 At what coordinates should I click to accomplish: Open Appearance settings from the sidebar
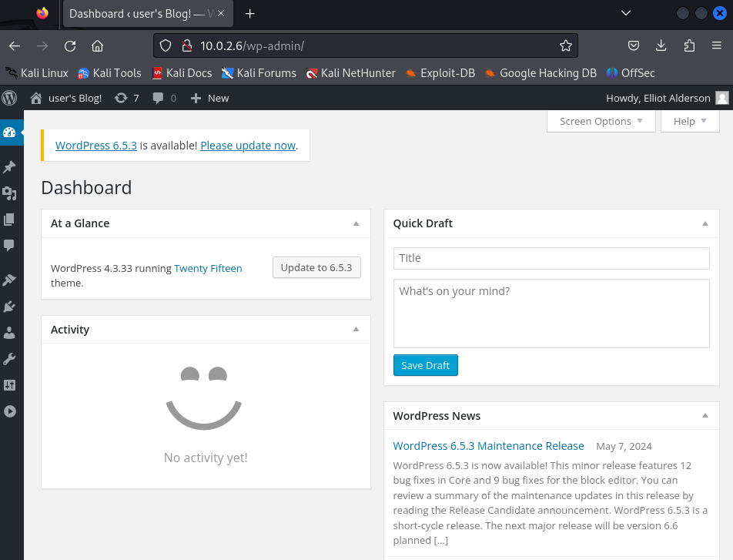[x=9, y=280]
